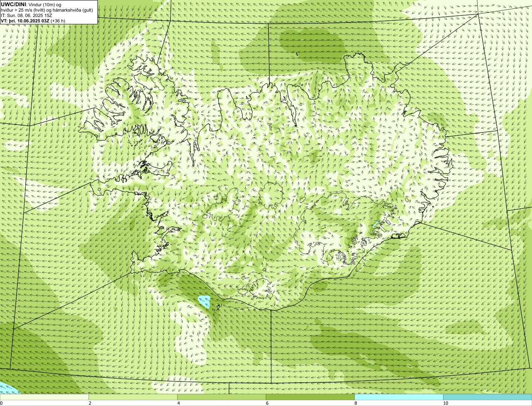The height and width of the screenshot is (406, 532).
Task: Click the cyan high-wind patch off the south coast
Action: pos(204,301)
